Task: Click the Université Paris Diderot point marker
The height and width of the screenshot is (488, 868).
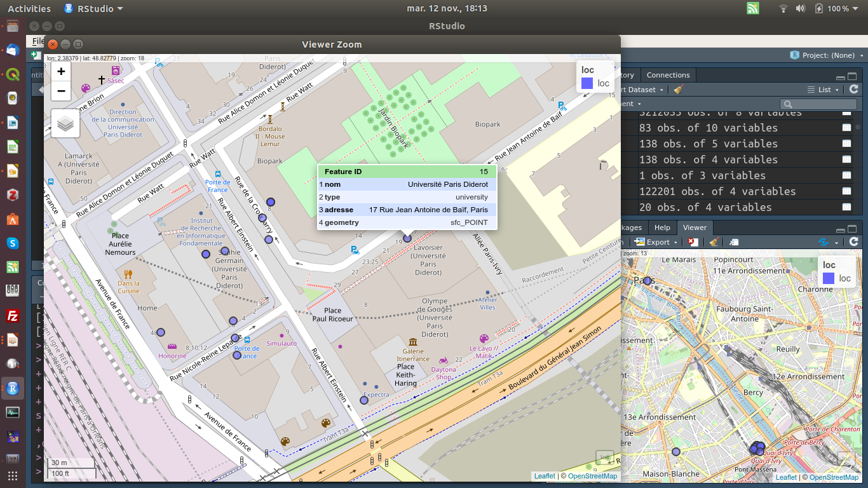Action: pos(407,239)
